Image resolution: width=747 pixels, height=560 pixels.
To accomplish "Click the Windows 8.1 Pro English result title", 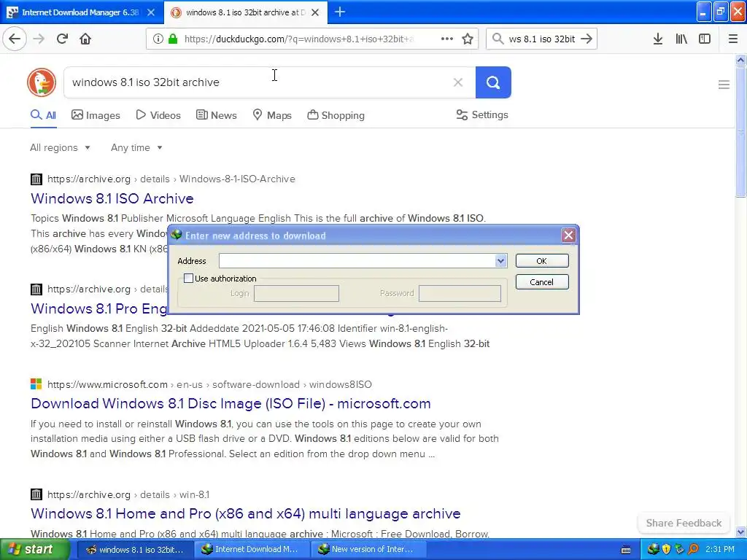I will click(x=99, y=308).
